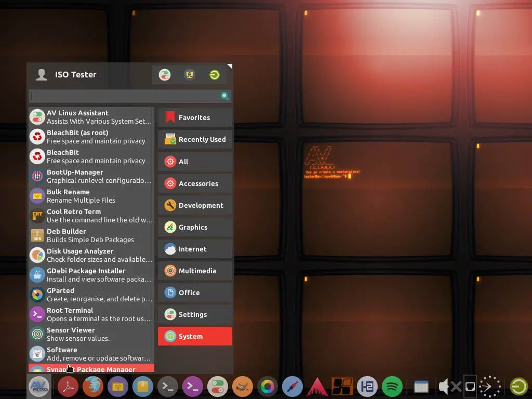
Task: Open the color wheel dock icon
Action: (268, 387)
